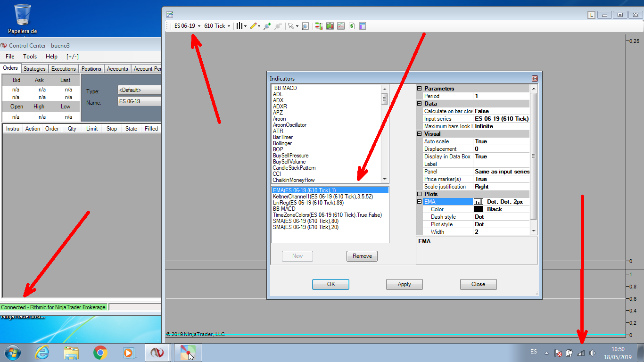
Task: Click the zoom out magnifier icon
Action: (278, 26)
